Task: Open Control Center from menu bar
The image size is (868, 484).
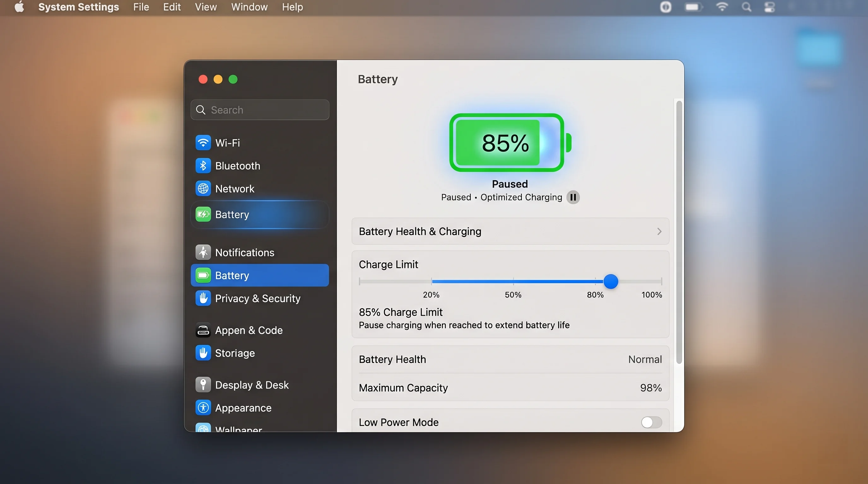Action: (769, 7)
